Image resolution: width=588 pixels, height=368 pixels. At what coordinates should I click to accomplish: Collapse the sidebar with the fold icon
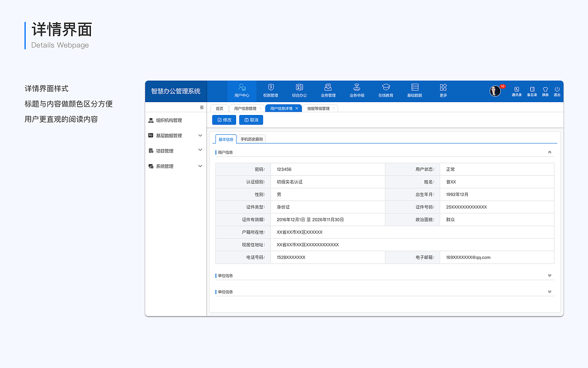[x=202, y=108]
